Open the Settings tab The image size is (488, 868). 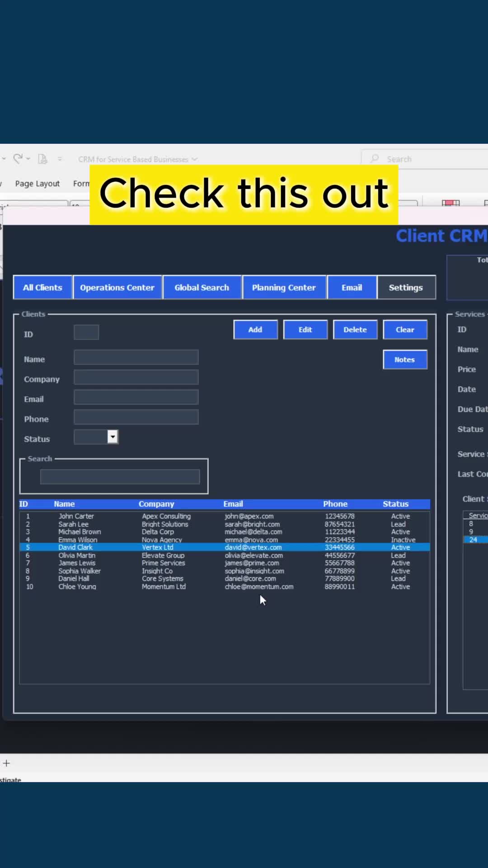406,288
